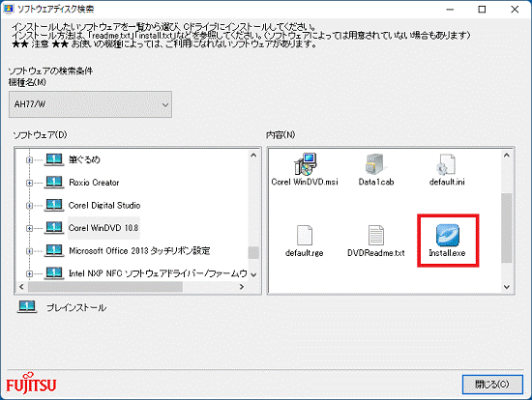The height and width of the screenshot is (400, 532).
Task: Expand the 筆ぐるめ tree node
Action: coord(30,159)
